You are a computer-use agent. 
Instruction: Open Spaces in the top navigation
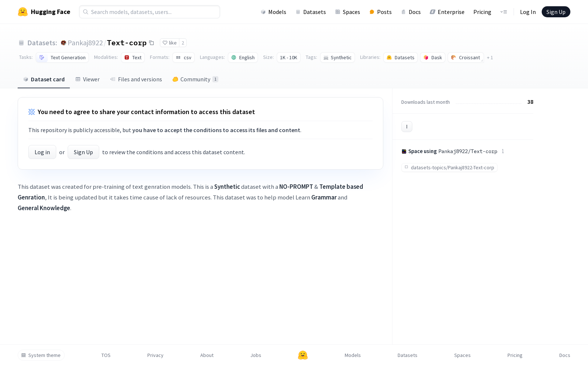click(x=348, y=12)
